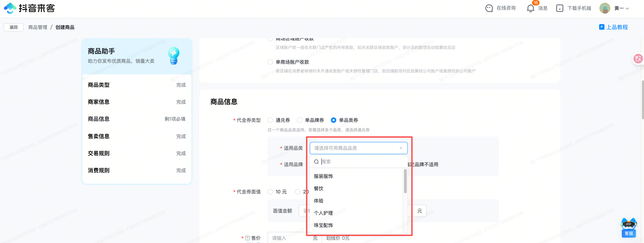This screenshot has height=243, width=644.
Task: Open the 上品教程 tutorial icon
Action: 601,27
